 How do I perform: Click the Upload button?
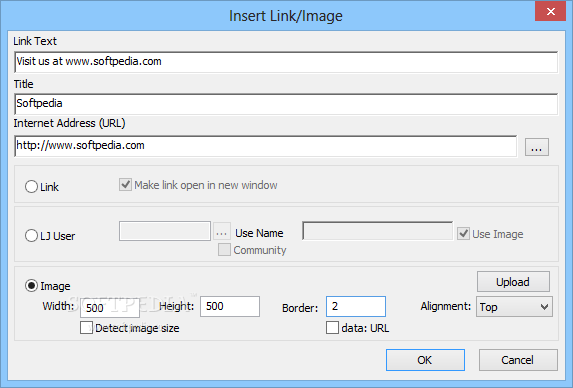[513, 282]
